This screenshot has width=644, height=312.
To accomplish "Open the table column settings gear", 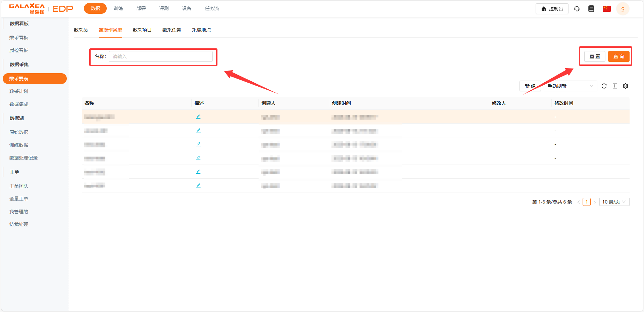I will point(626,86).
